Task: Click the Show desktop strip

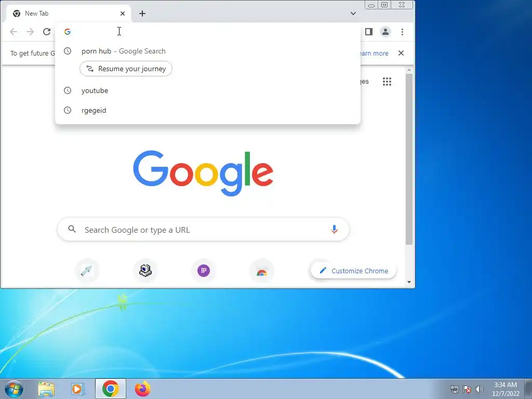Action: coord(528,389)
